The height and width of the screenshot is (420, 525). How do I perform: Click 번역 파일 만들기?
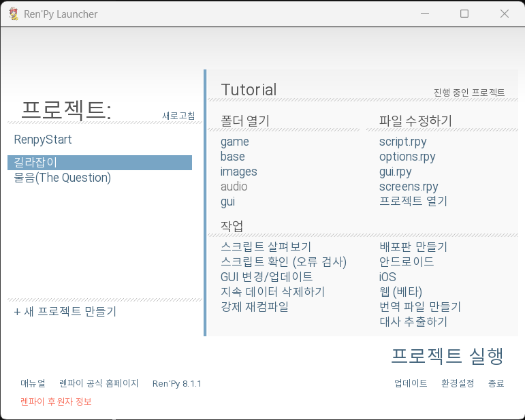click(x=420, y=306)
